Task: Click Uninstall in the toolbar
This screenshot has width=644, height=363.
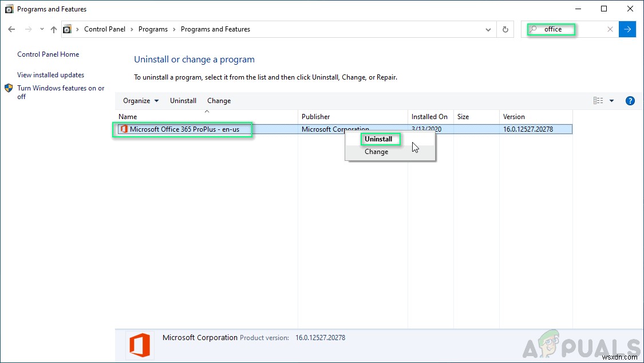Action: pos(183,101)
